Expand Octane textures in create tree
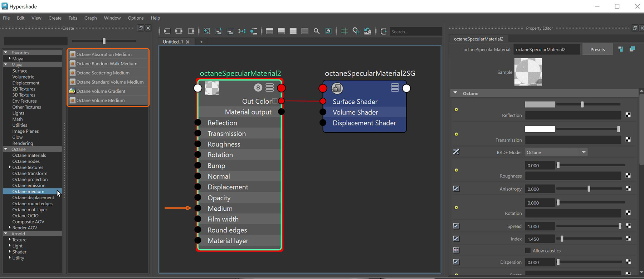Screen dimensions: 644x279 coord(10,167)
